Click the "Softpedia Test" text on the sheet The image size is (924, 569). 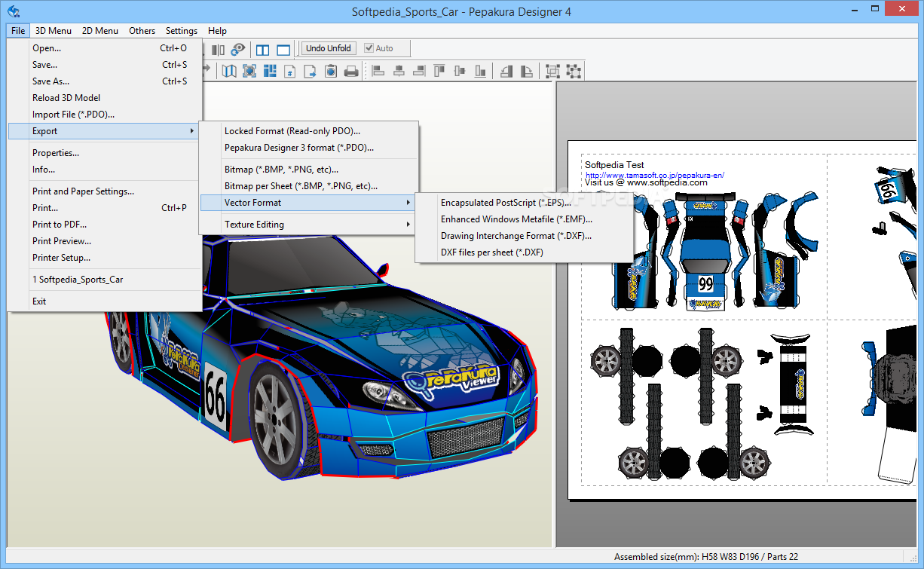[x=614, y=165]
